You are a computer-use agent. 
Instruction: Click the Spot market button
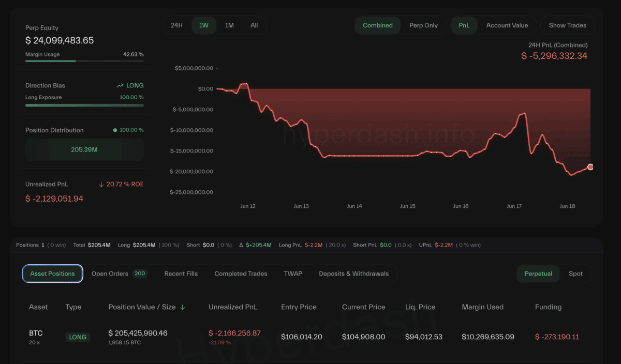coord(575,274)
